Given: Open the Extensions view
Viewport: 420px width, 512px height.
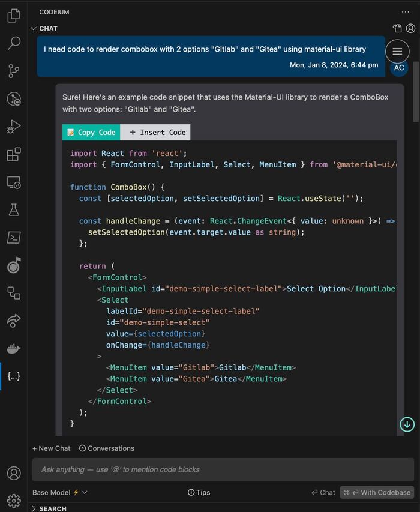Looking at the screenshot, I should tap(13, 154).
